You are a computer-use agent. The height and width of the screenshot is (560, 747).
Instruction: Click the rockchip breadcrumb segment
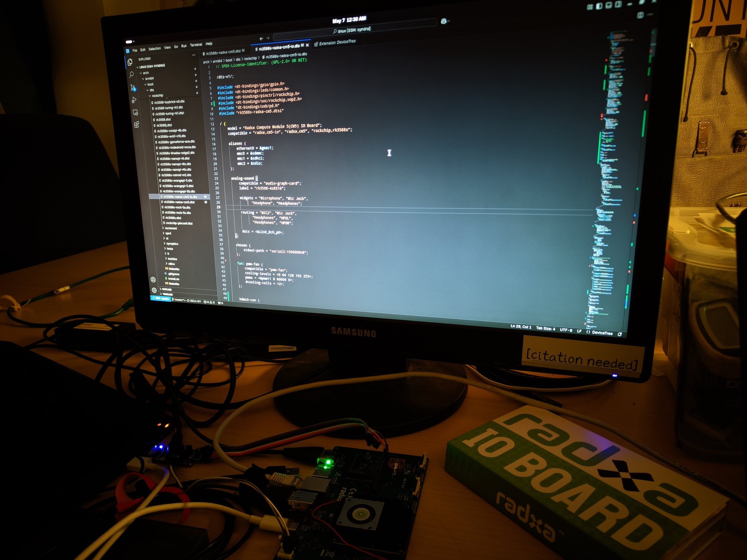pos(251,58)
